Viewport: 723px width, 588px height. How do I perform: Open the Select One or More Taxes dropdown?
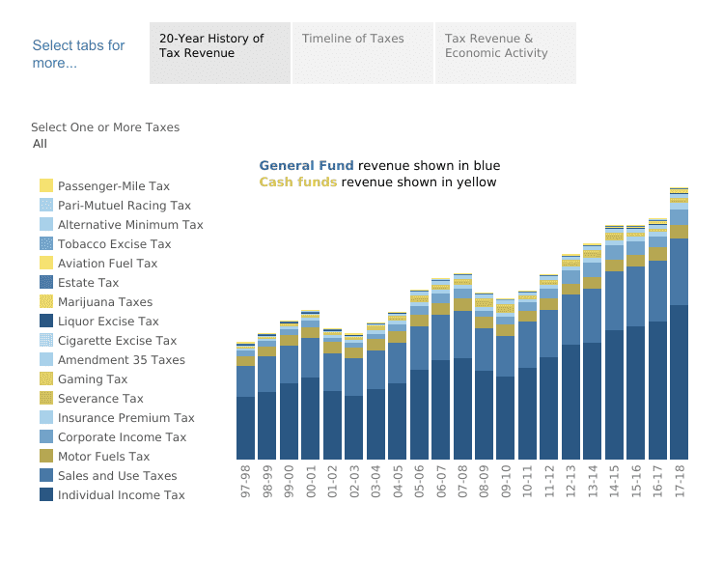coord(106,144)
